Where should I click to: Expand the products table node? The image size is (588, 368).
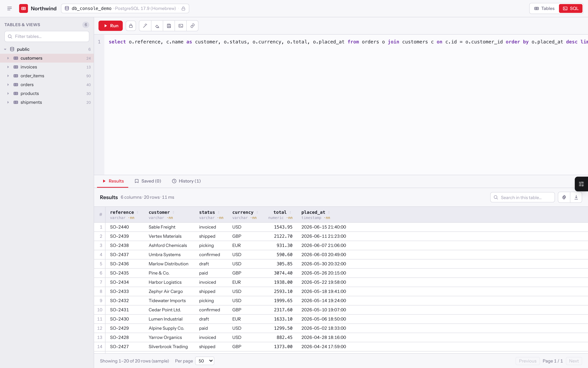pos(8,93)
